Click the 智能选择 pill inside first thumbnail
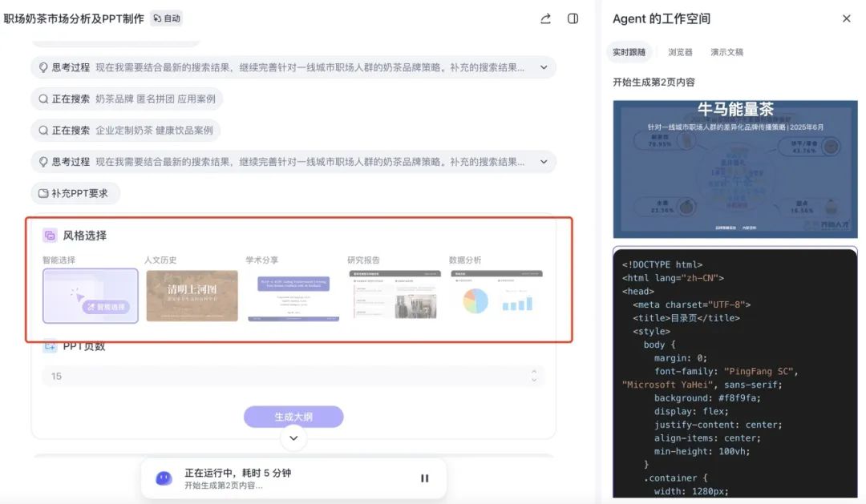This screenshot has width=866, height=504. 106,307
